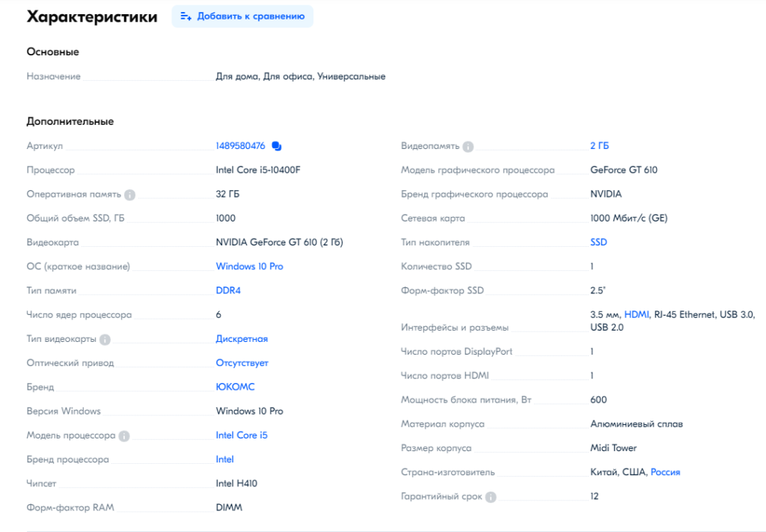Select the Назначение label
This screenshot has width=766, height=532.
54,76
